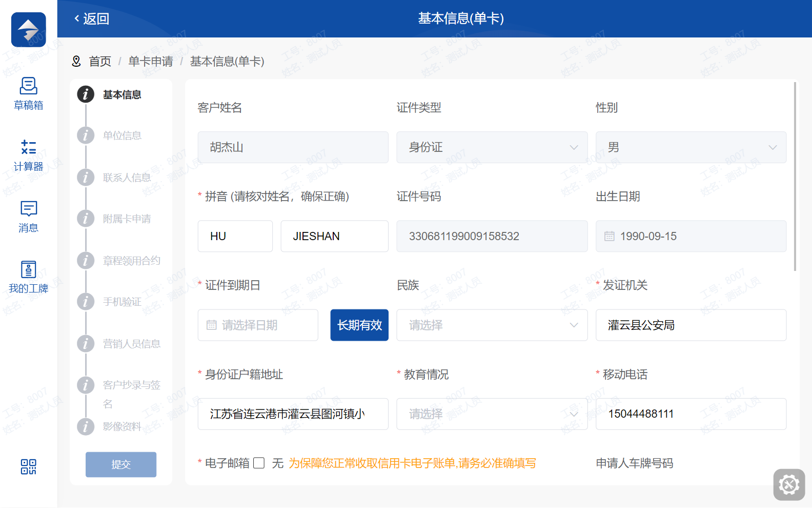Open the 证件类型 dropdown showing 身份证
The width and height of the screenshot is (812, 508).
[492, 147]
